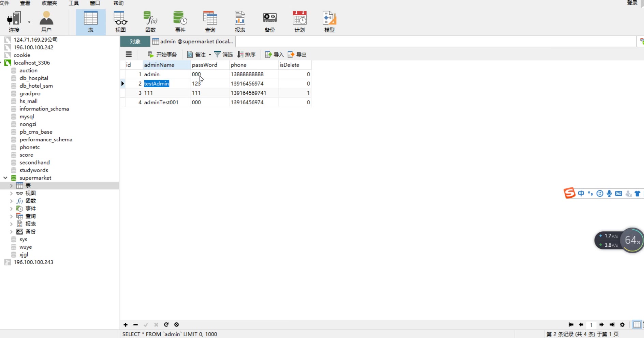
Task: Select the secondhand database
Action: coord(34,163)
